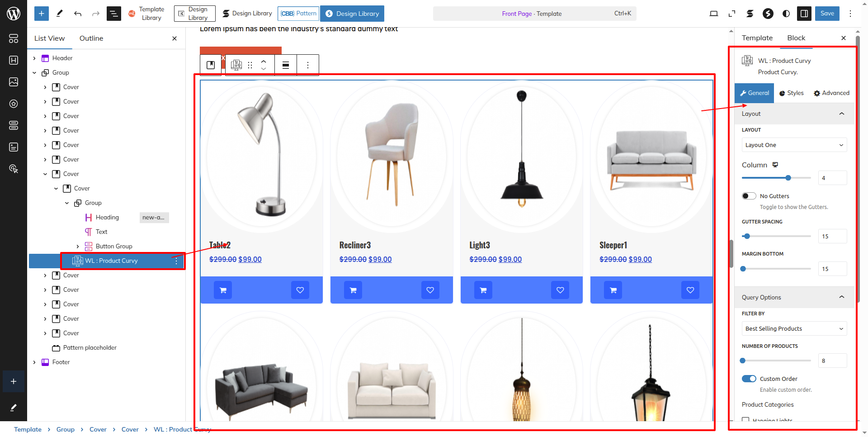Switch to the Outline tab
This screenshot has width=868, height=437.
pos(91,38)
